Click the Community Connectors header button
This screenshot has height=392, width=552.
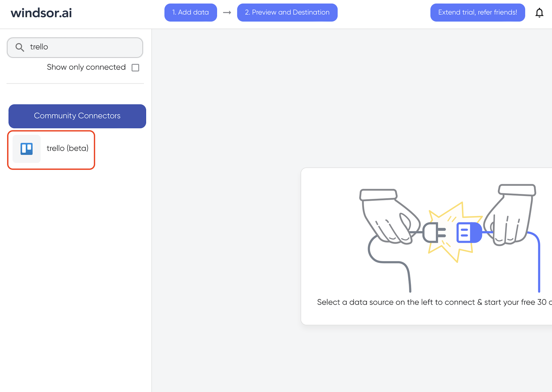click(x=77, y=116)
